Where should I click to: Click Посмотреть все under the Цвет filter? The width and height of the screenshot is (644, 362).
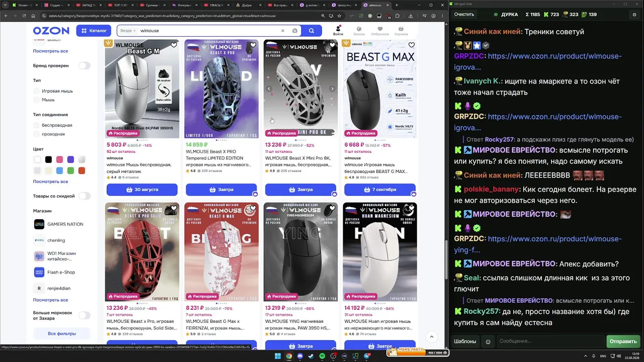[50, 182]
